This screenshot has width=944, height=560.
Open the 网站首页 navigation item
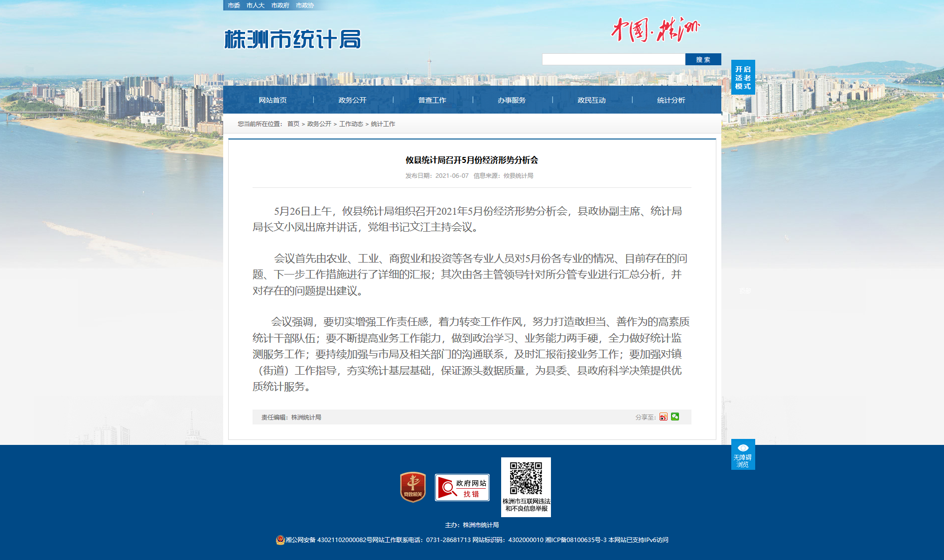pyautogui.click(x=272, y=100)
